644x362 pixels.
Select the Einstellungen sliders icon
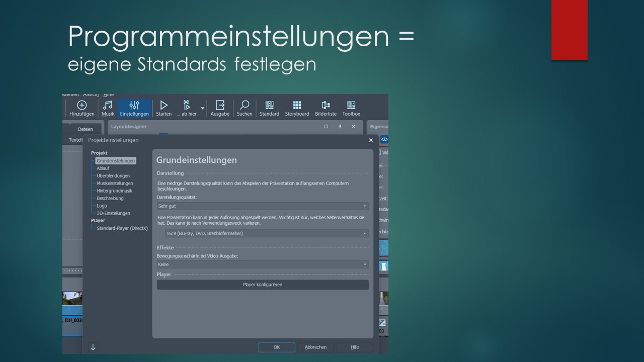pyautogui.click(x=134, y=105)
